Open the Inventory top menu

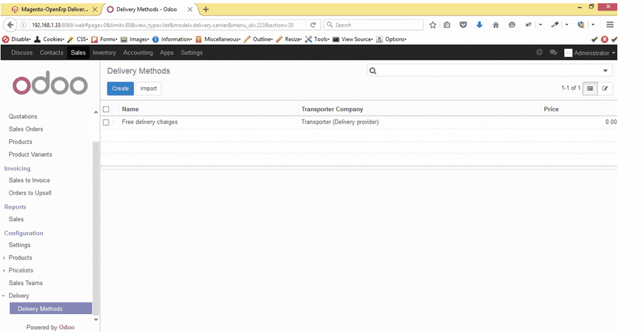(104, 53)
